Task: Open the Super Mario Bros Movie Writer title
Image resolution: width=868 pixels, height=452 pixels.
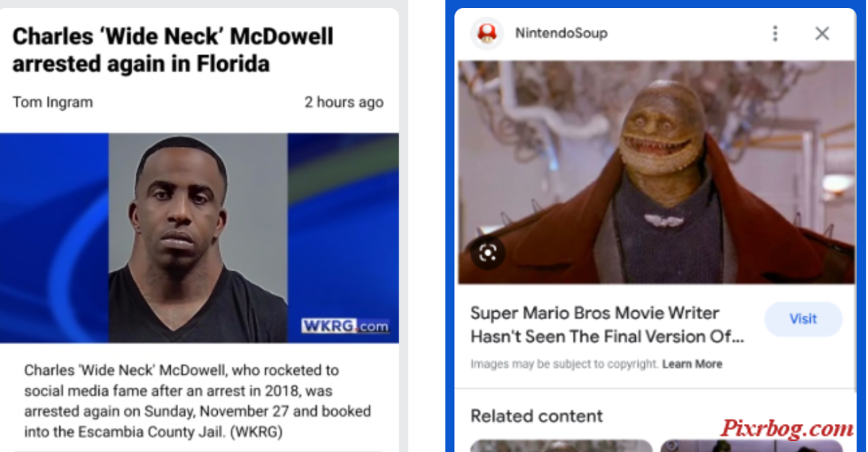Action: [x=606, y=325]
